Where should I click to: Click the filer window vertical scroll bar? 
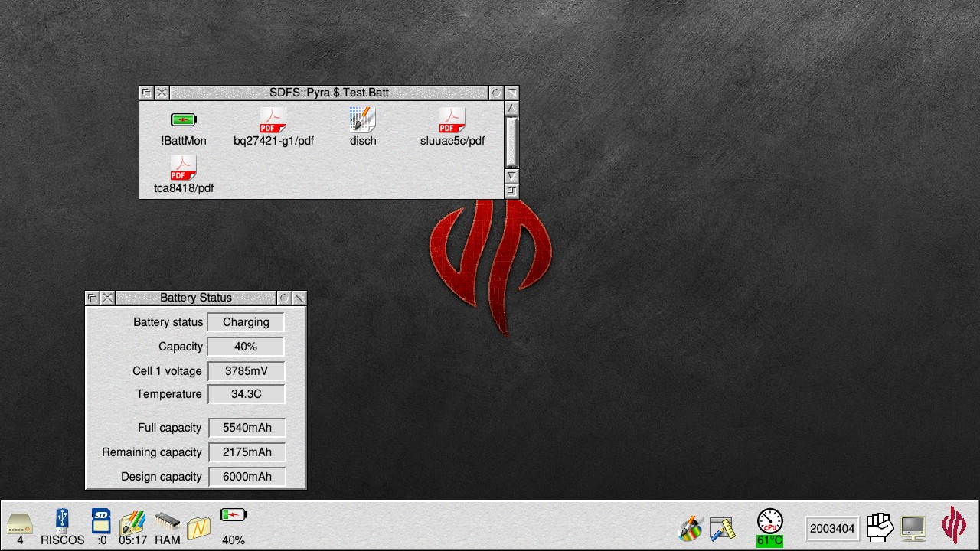512,142
